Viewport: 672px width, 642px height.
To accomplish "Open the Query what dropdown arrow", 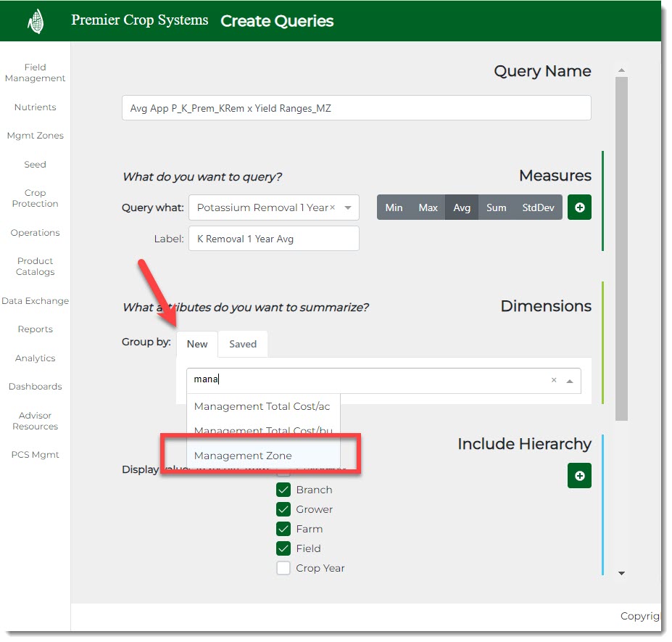I will (x=348, y=208).
